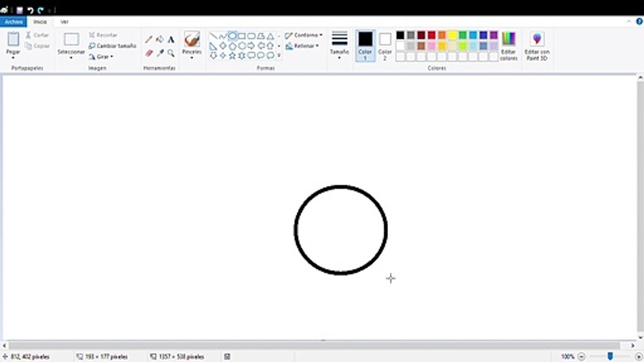Viewport: 644px width, 362px height.
Task: Select the Fill with color bucket tool
Action: point(160,40)
